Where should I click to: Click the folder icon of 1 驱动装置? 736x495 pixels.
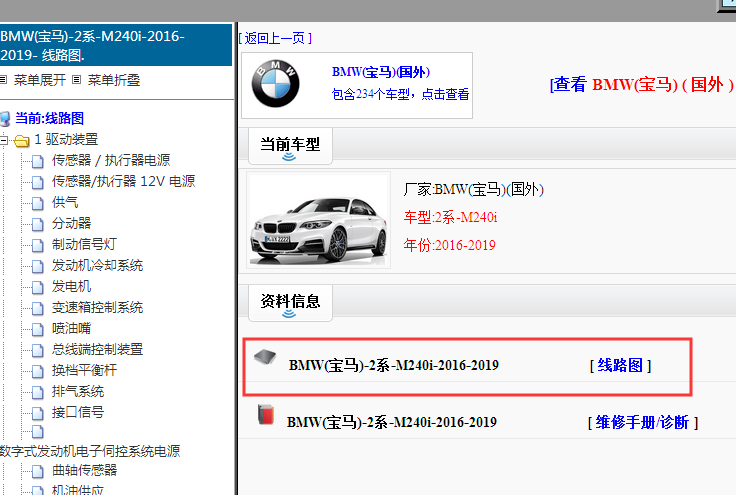coord(22,140)
